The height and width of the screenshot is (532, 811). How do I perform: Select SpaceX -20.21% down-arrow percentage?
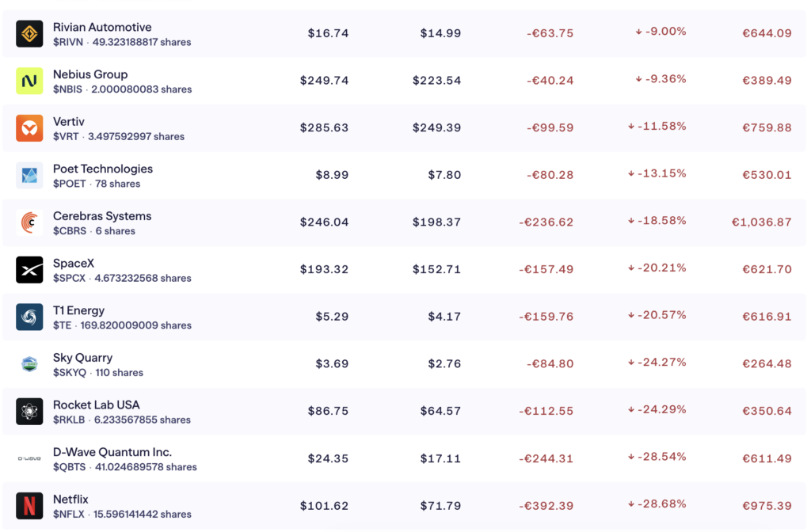(657, 268)
